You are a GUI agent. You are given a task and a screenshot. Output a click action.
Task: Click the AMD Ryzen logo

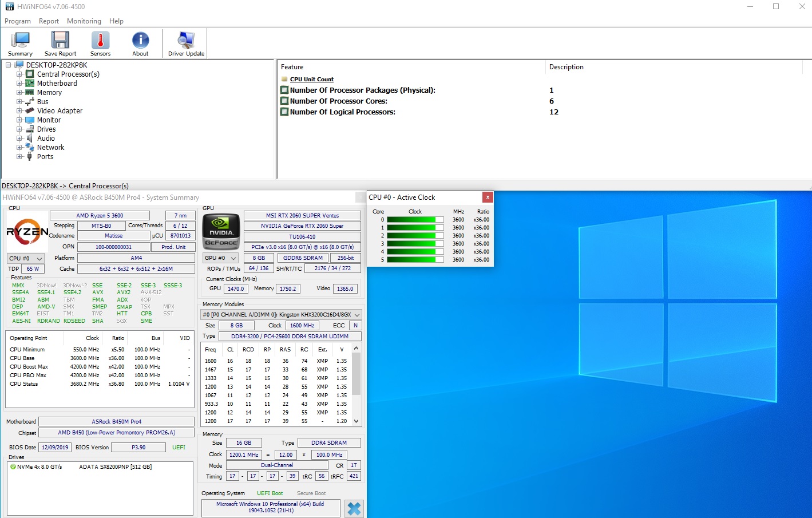[27, 231]
